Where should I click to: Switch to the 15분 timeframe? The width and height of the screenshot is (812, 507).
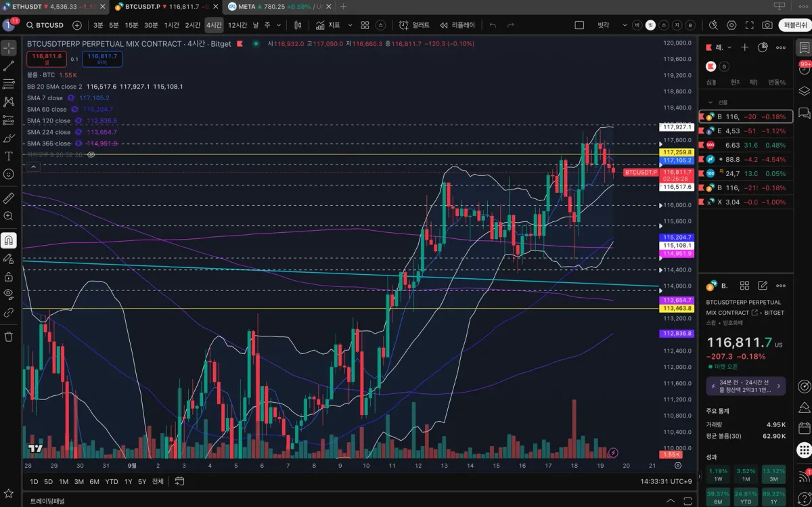[x=131, y=25]
